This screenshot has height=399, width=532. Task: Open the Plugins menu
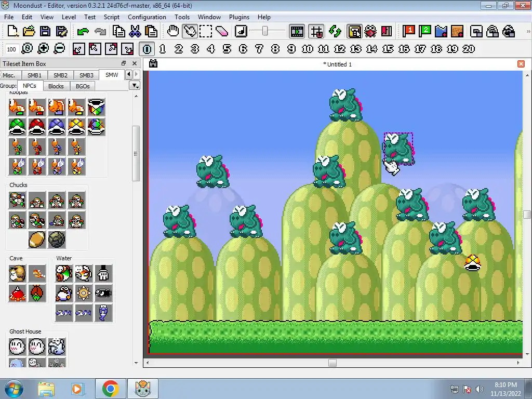(x=239, y=17)
